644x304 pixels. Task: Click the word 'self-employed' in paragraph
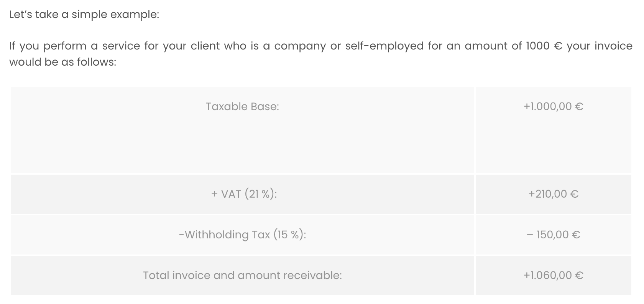384,46
